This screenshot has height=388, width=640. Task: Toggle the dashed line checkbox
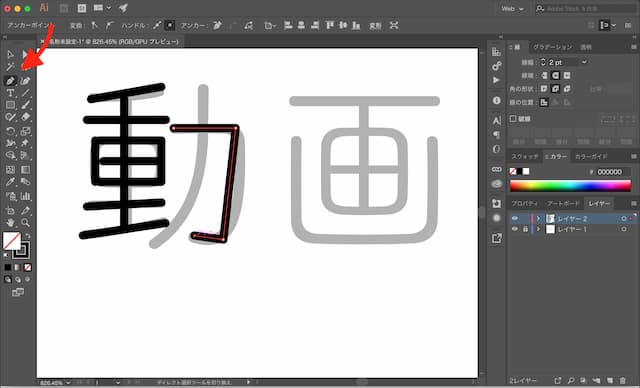coord(513,118)
